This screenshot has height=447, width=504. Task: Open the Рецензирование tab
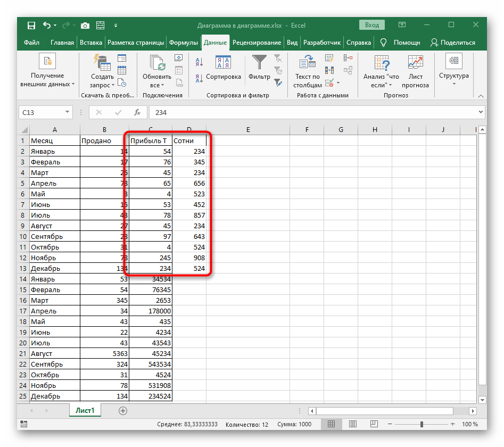(x=257, y=43)
